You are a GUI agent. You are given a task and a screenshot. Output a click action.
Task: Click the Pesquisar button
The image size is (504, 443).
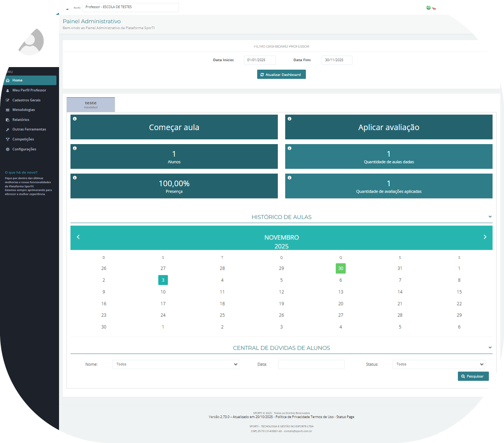(x=473, y=376)
